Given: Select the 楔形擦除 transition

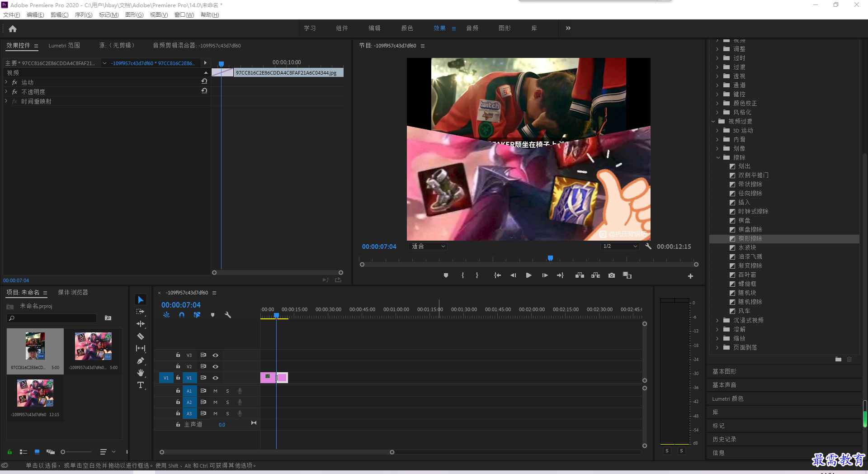Looking at the screenshot, I should coord(750,238).
